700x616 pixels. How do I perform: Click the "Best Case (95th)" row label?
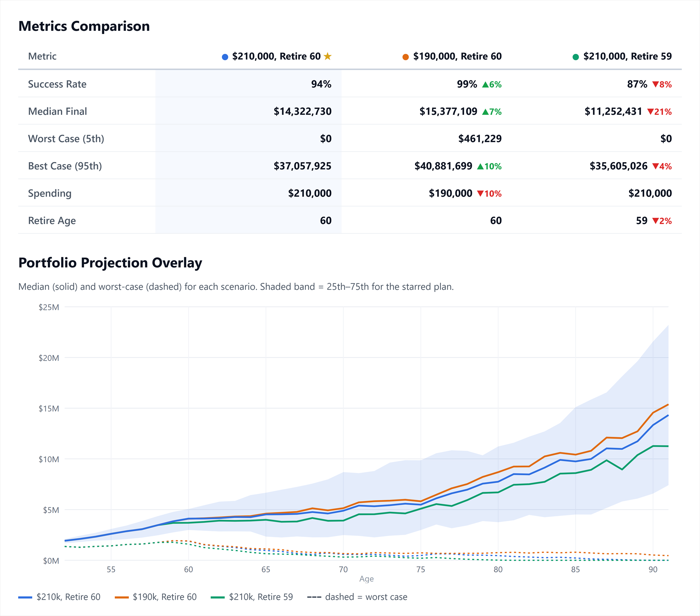65,166
